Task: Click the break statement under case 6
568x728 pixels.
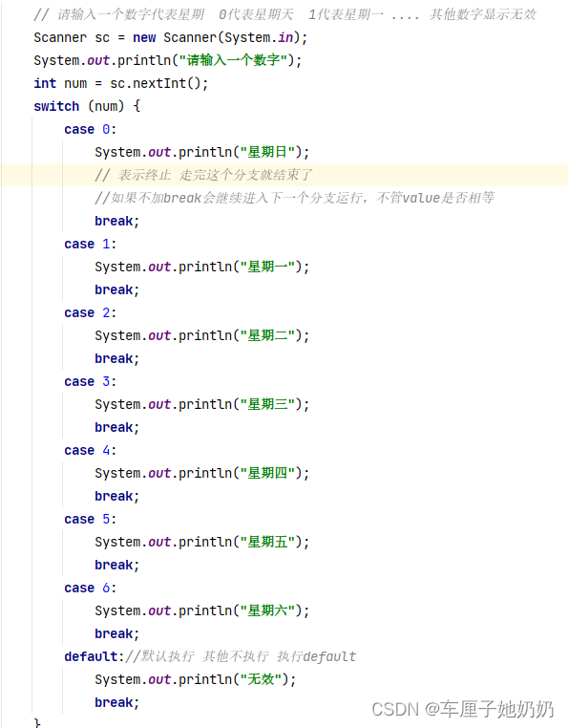Action: pyautogui.click(x=116, y=633)
